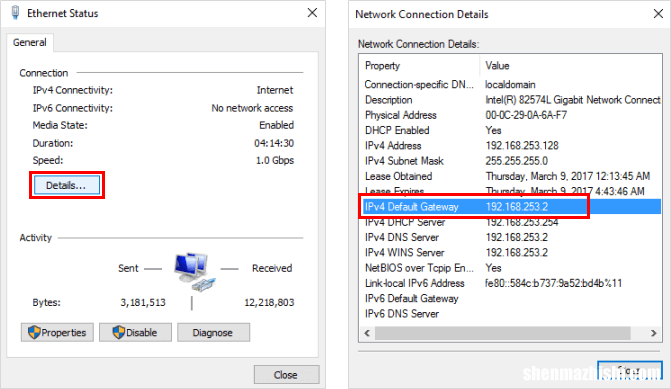The width and height of the screenshot is (671, 389).
Task: Select the IPv4 WINS Server row
Action: point(511,252)
